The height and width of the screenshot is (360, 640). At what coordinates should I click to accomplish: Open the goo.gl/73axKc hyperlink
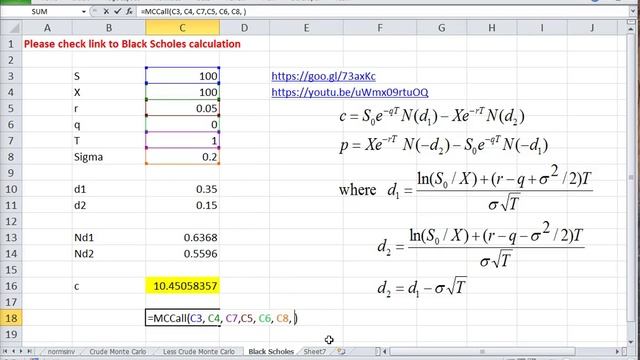(323, 76)
